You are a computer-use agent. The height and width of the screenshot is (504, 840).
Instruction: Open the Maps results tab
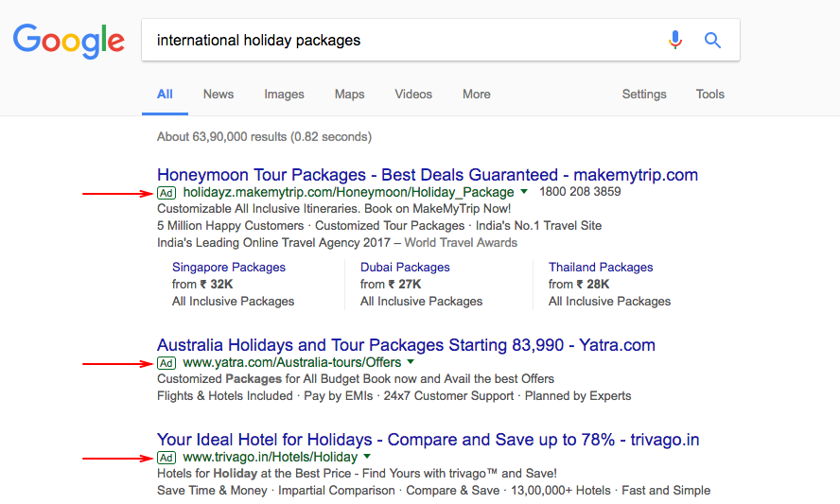[349, 95]
